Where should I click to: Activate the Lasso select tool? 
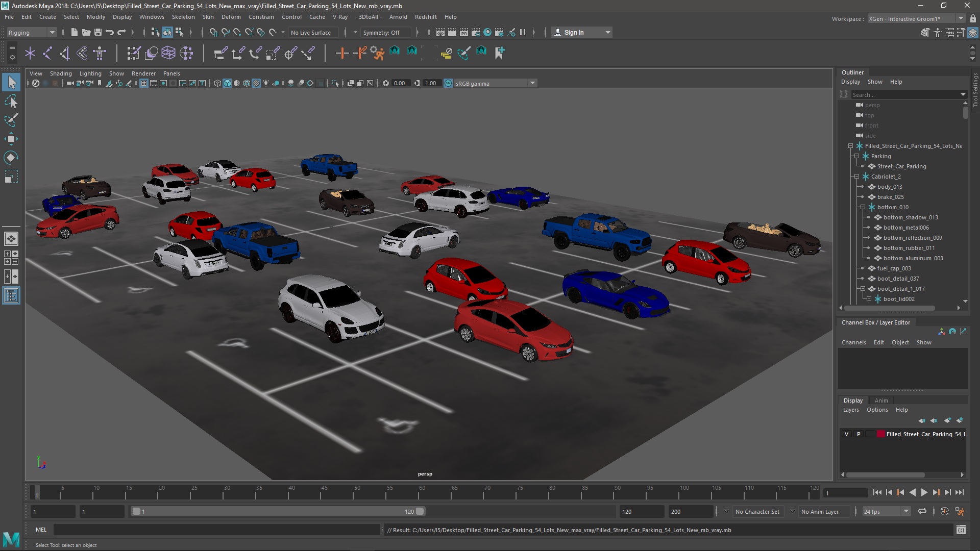11,102
